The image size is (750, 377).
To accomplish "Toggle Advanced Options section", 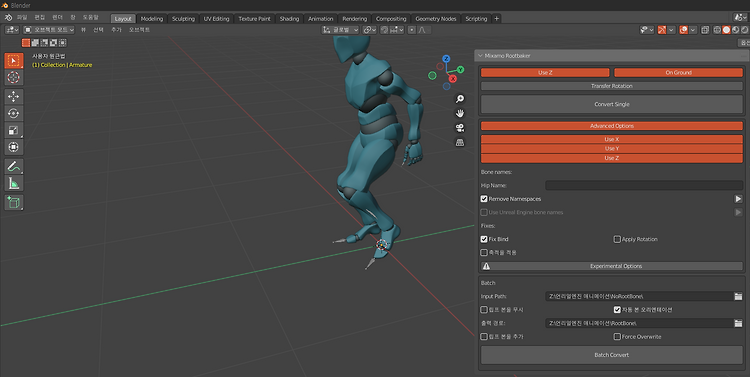I will pos(612,126).
